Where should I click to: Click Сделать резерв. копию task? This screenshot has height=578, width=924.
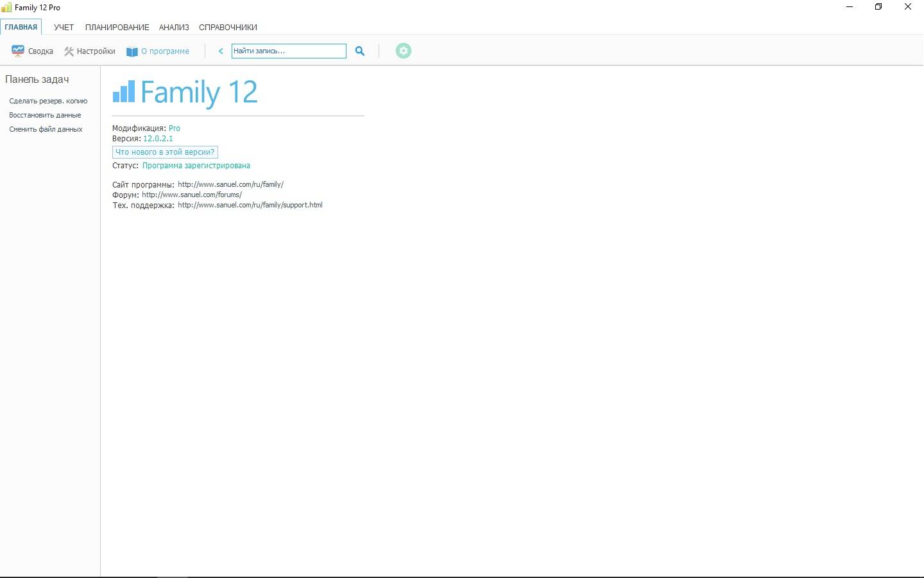(48, 101)
